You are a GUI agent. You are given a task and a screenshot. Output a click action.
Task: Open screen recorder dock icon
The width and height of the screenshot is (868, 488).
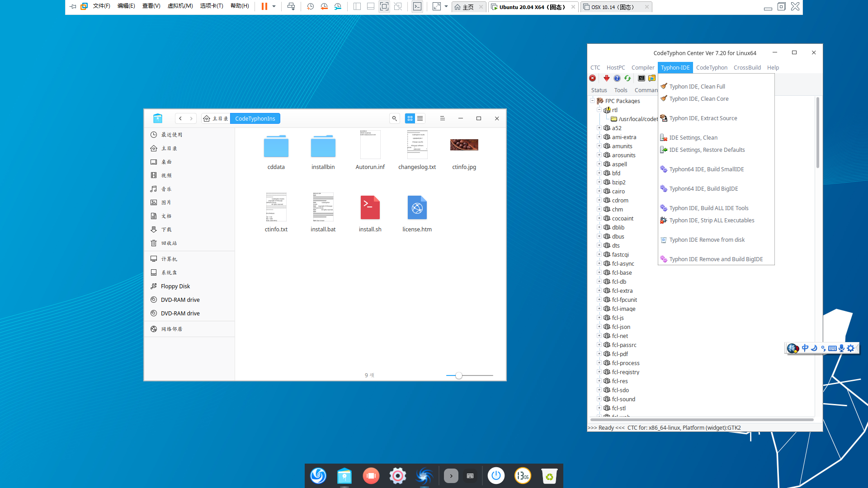coord(371,475)
